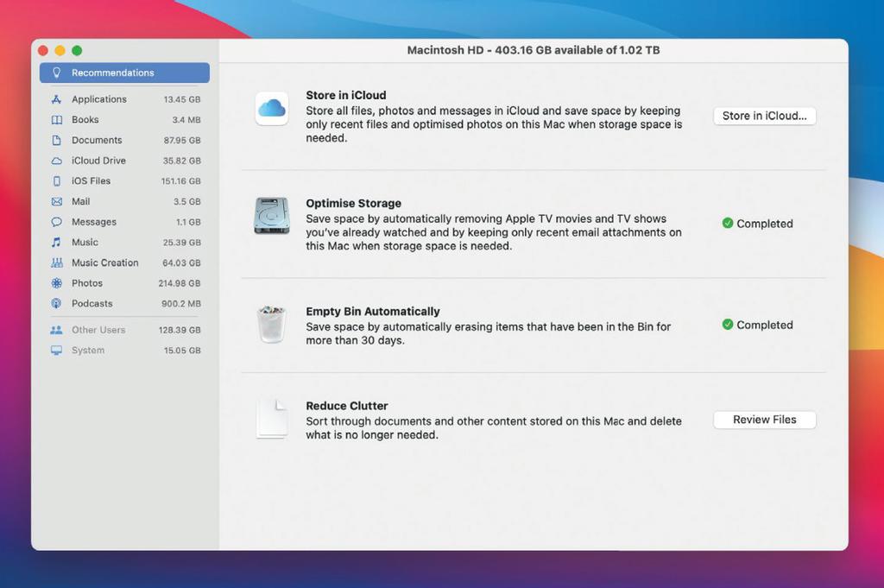
Task: Select Messages in the sidebar
Action: [x=124, y=222]
